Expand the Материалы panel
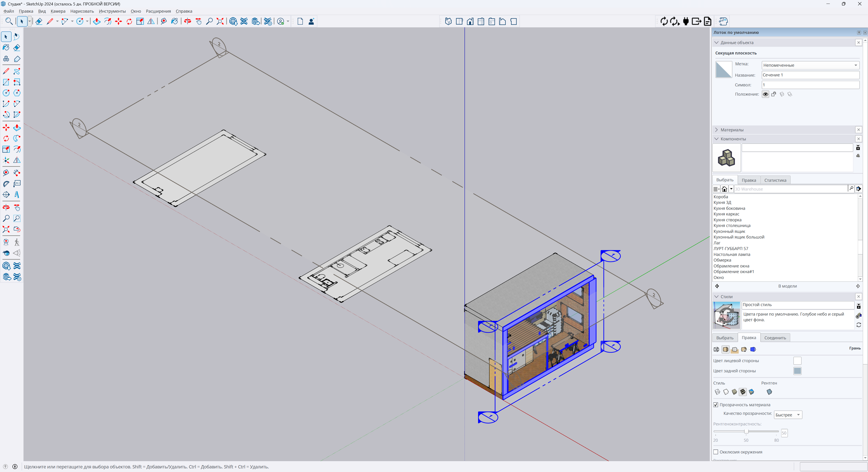 (x=732, y=130)
